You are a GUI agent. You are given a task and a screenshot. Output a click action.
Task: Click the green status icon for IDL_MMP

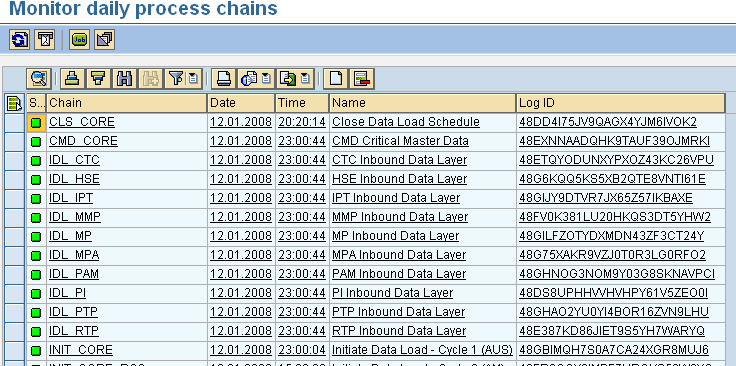pos(36,218)
